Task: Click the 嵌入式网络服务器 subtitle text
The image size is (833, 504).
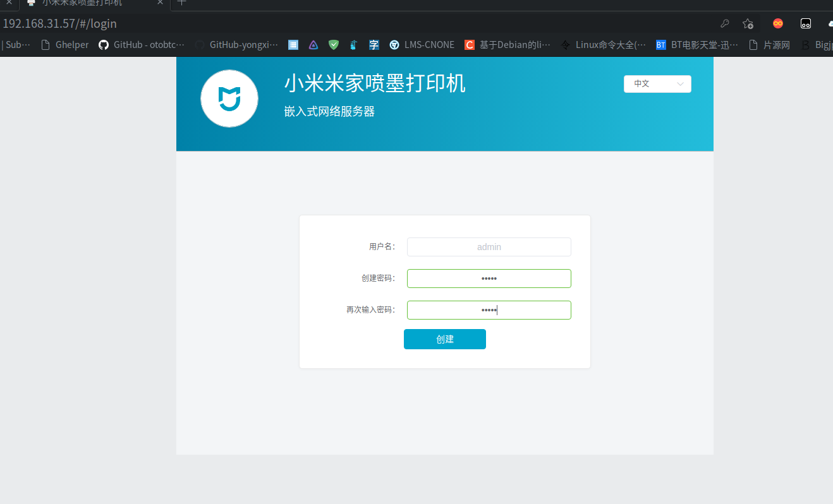Action: point(329,112)
